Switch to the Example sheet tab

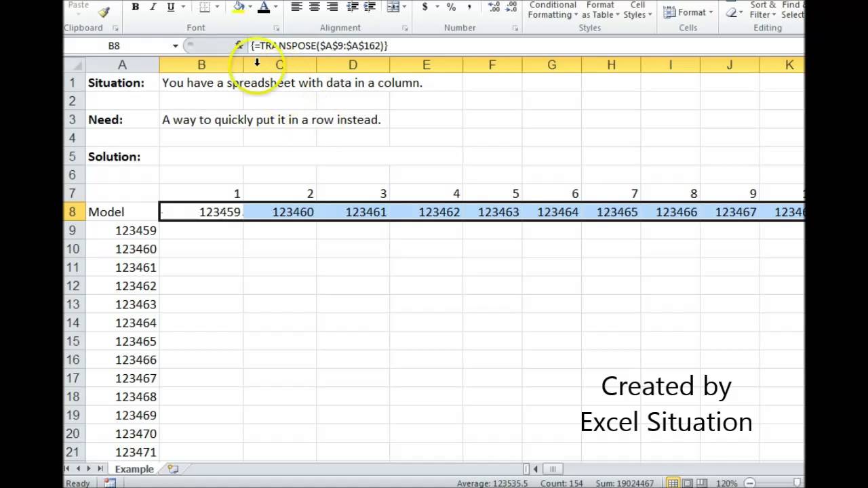(x=134, y=469)
